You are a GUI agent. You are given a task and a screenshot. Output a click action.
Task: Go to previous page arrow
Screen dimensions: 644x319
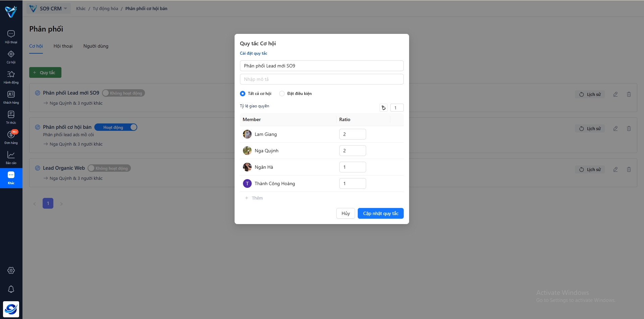tap(35, 204)
